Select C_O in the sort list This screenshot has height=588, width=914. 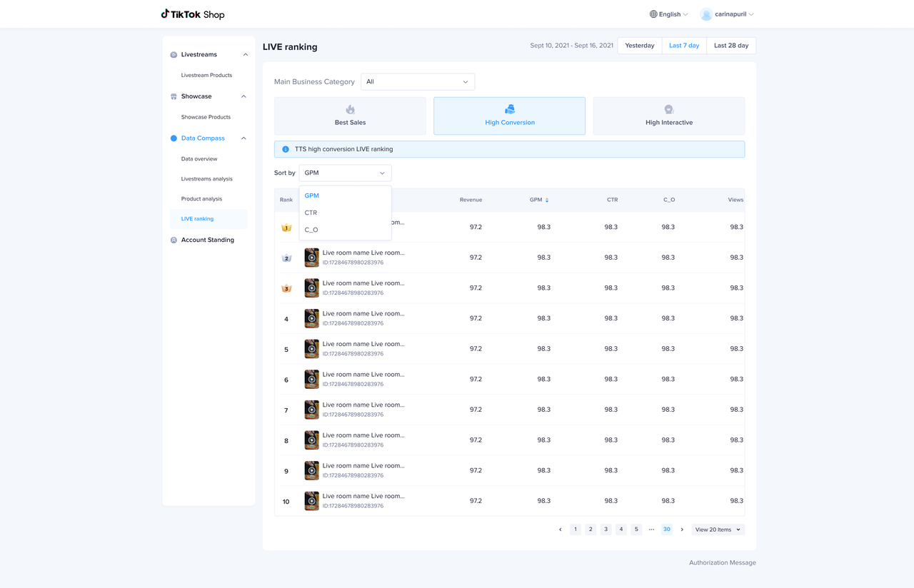click(311, 230)
